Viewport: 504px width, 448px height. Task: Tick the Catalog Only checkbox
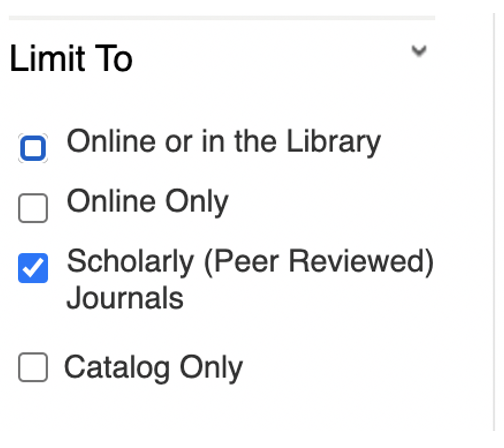point(33,367)
